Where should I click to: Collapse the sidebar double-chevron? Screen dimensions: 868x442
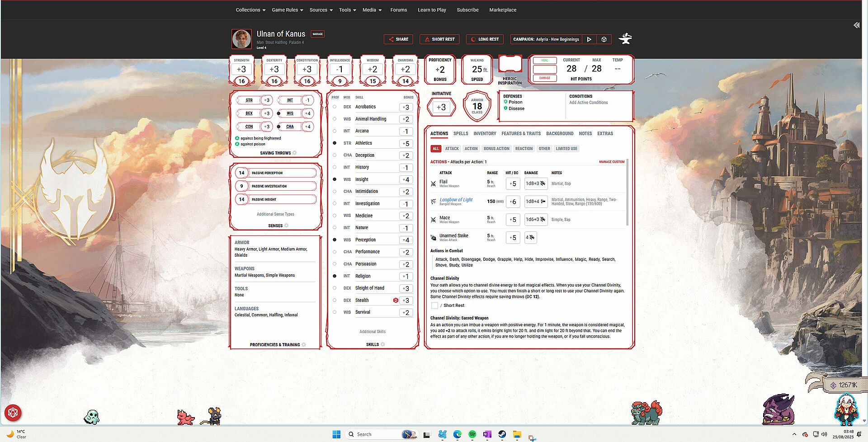pos(856,25)
